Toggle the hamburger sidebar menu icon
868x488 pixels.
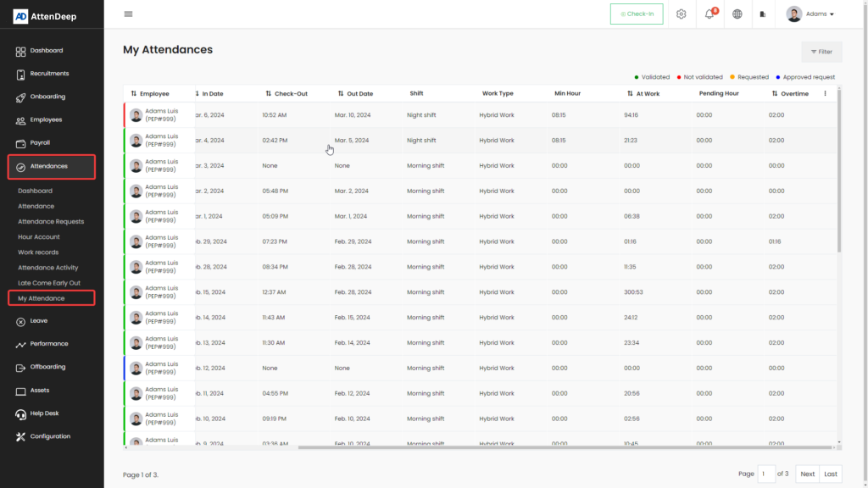(128, 14)
